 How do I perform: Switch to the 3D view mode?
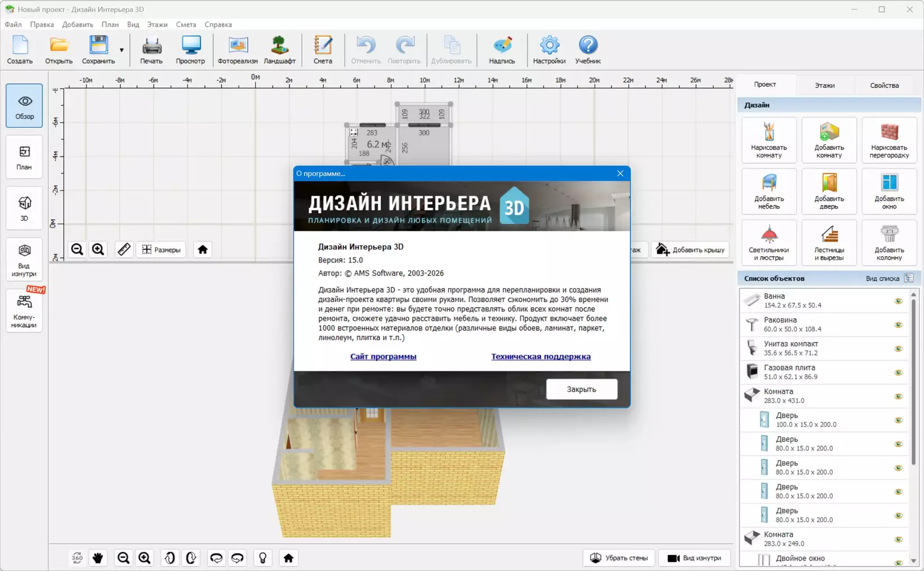[24, 208]
